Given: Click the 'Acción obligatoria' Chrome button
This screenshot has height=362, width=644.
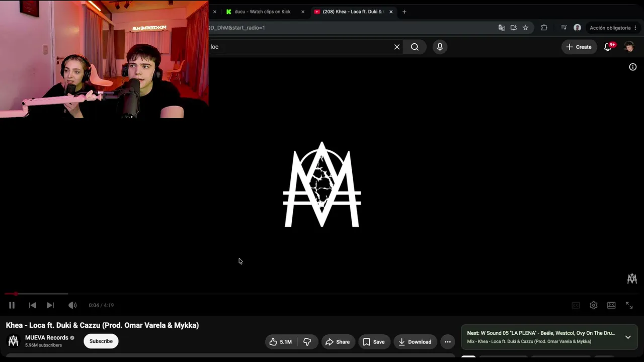Looking at the screenshot, I should click(613, 28).
